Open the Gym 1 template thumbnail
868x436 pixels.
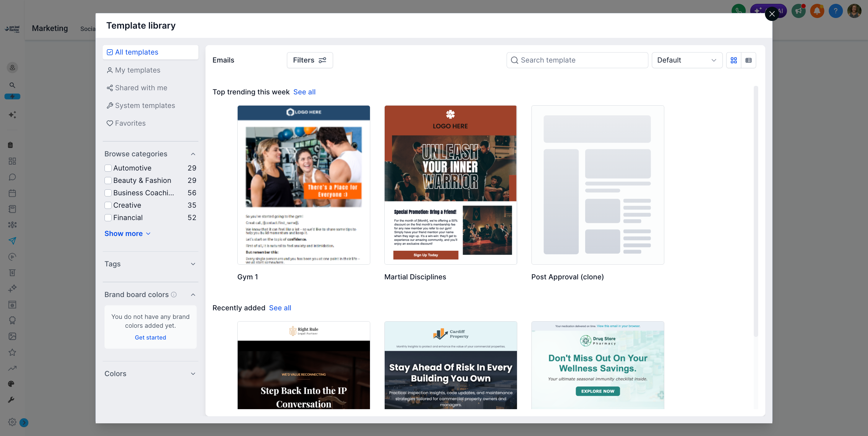coord(304,185)
